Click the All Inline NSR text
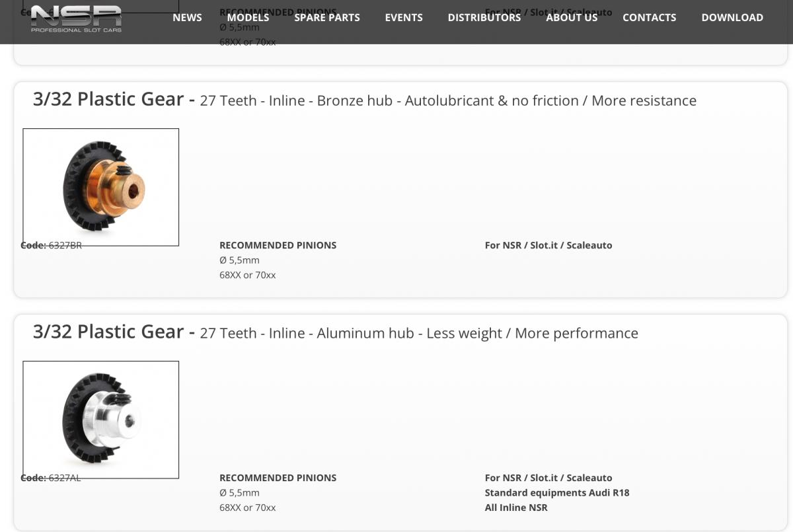This screenshot has width=793, height=532. pyautogui.click(x=515, y=508)
